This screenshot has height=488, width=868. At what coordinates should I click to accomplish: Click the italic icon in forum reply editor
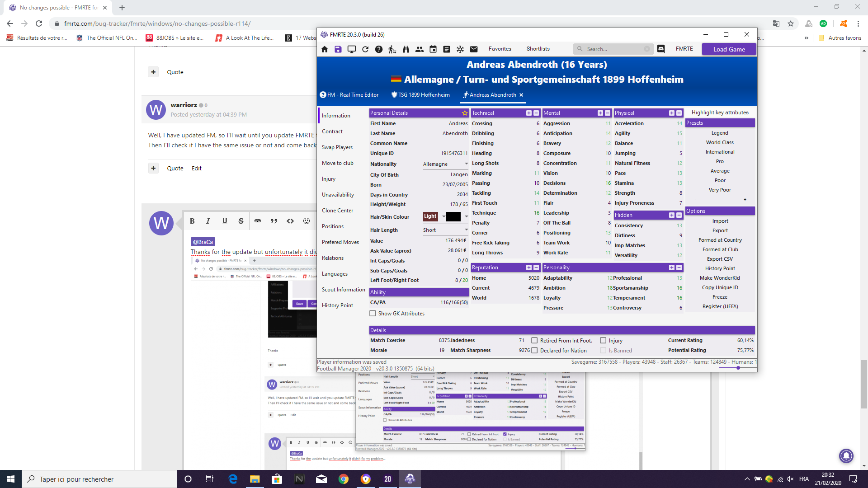point(208,221)
